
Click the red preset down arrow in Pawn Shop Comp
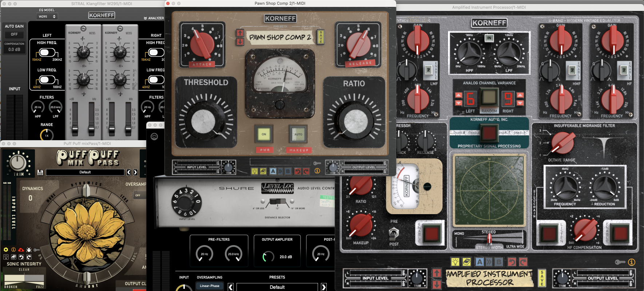click(240, 42)
